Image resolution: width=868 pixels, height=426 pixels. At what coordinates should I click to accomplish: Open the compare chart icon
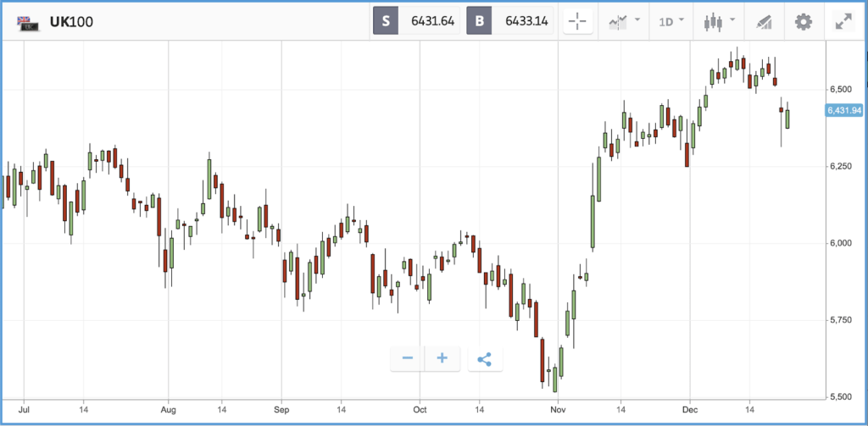point(617,22)
